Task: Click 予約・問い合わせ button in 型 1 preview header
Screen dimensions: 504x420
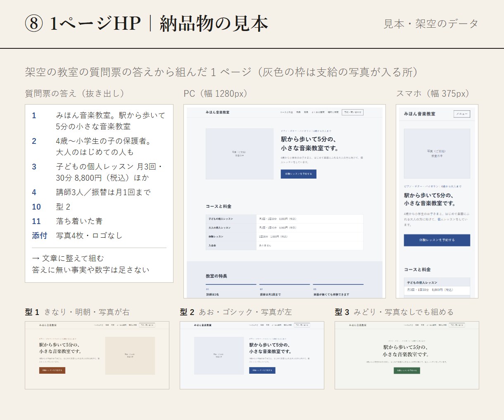Action: (147, 325)
